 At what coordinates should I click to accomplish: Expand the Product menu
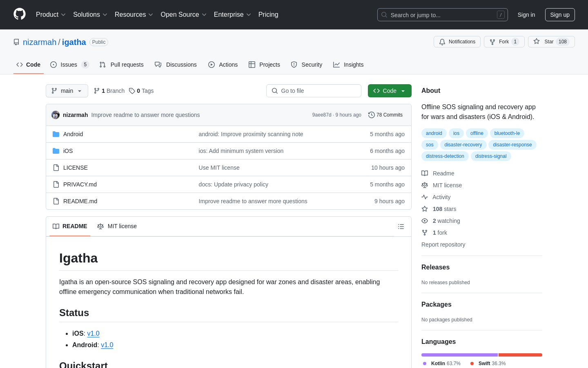coord(51,15)
